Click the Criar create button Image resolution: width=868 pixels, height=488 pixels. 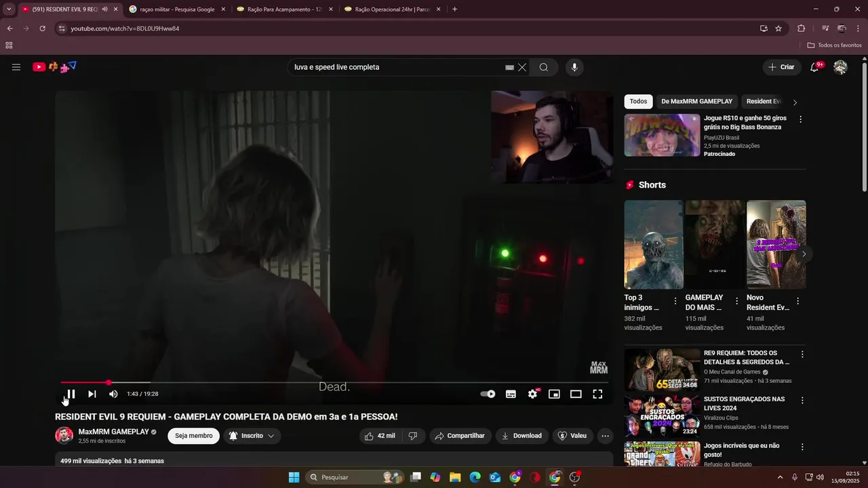(781, 67)
